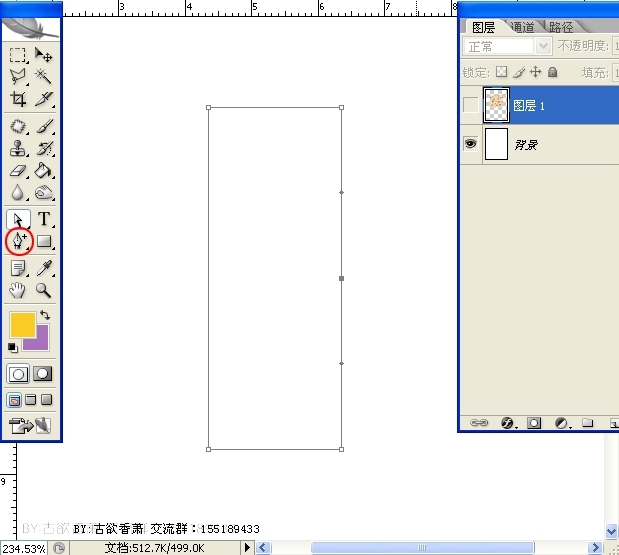Image resolution: width=619 pixels, height=555 pixels.
Task: Select the Hand tool
Action: coord(17,291)
